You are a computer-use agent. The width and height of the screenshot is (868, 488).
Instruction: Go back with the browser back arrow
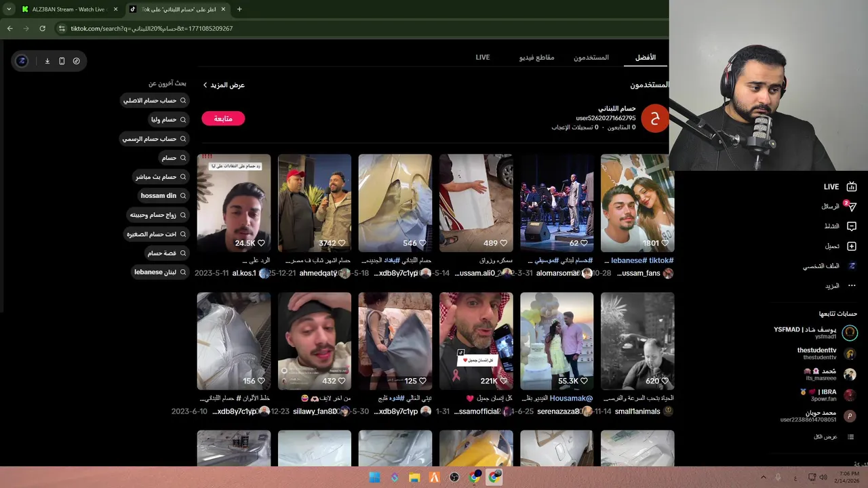pyautogui.click(x=9, y=28)
